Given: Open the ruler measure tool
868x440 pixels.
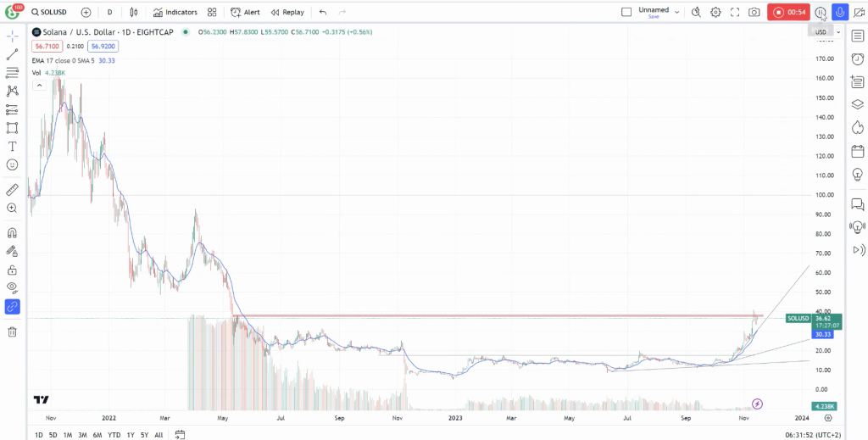Looking at the screenshot, I should click(x=12, y=191).
